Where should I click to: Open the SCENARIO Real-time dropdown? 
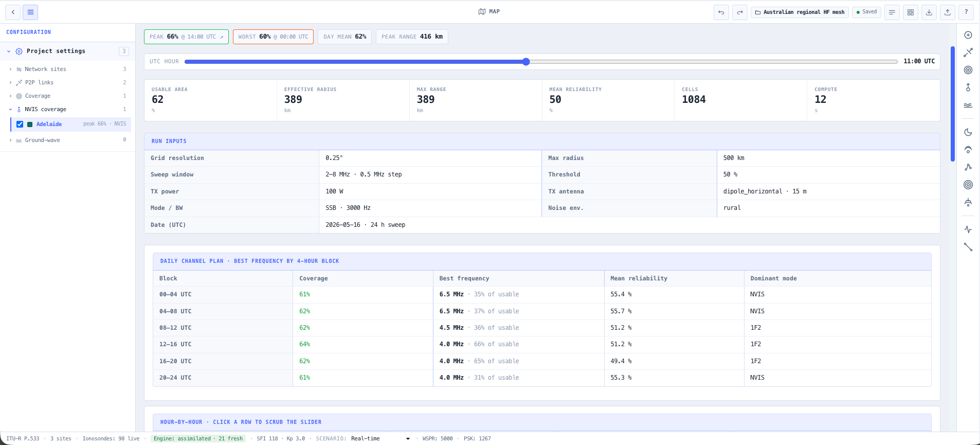tap(380, 439)
